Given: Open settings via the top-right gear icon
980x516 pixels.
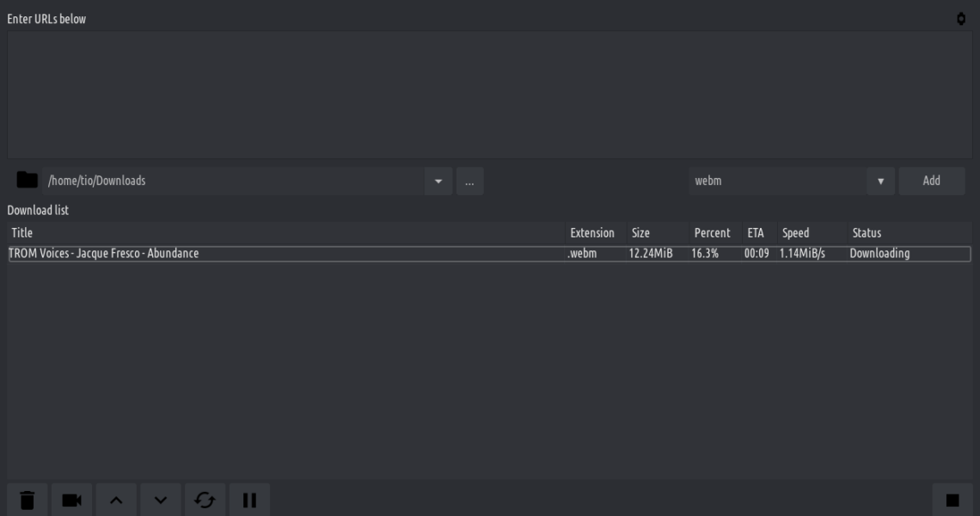Looking at the screenshot, I should 961,19.
